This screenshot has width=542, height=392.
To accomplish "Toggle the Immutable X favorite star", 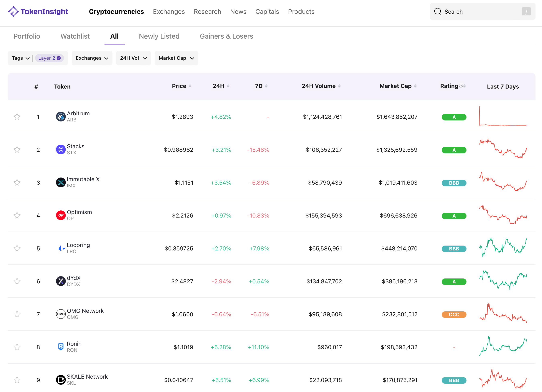I will [x=17, y=182].
